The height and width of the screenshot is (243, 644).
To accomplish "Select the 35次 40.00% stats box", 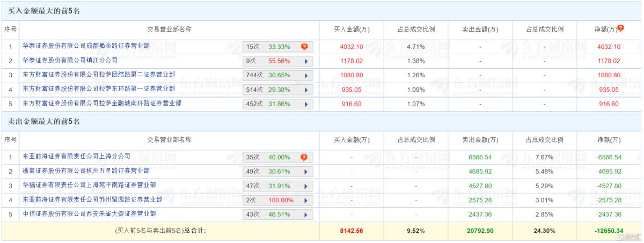I will coord(277,157).
